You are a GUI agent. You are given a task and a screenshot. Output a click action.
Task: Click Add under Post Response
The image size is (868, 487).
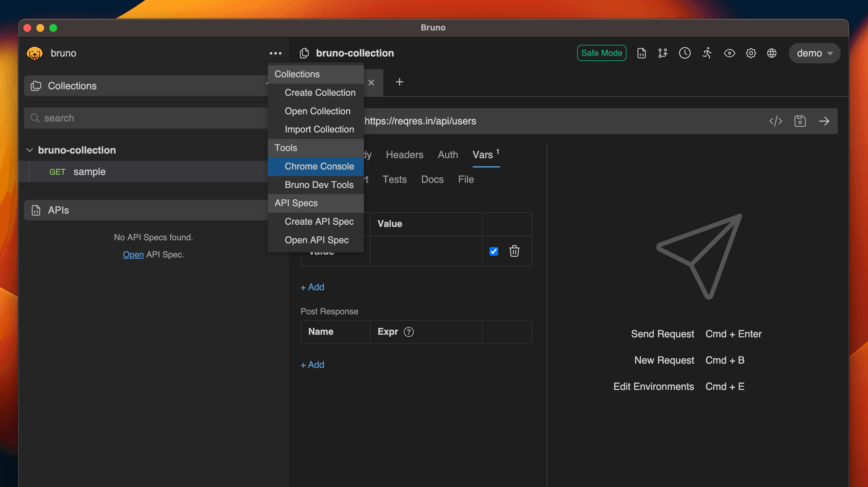point(312,365)
